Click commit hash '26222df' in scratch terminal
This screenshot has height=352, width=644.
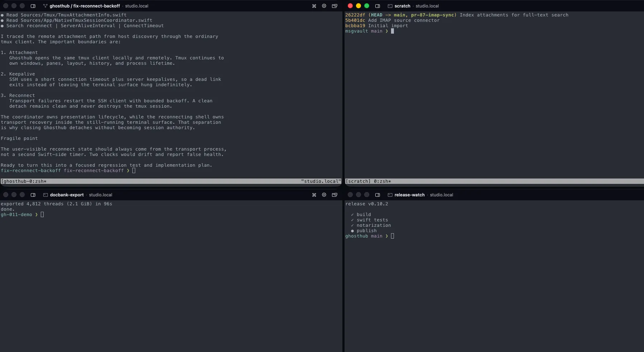[x=355, y=15]
